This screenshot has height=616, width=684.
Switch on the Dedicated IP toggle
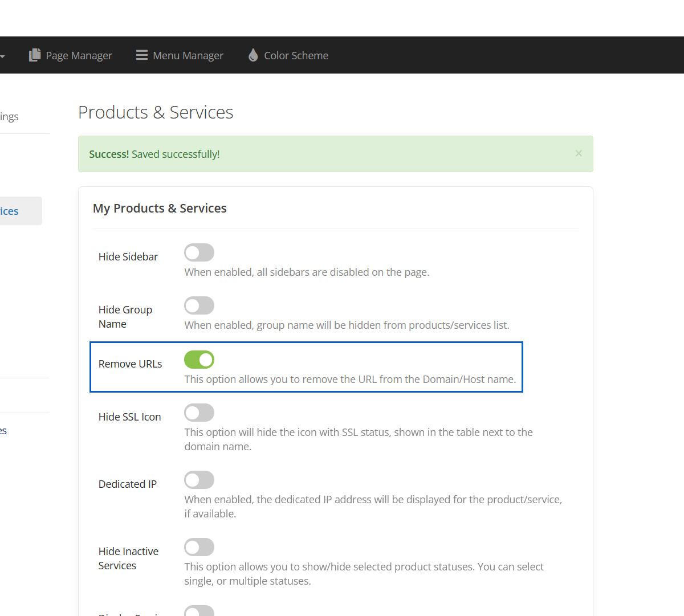[199, 480]
